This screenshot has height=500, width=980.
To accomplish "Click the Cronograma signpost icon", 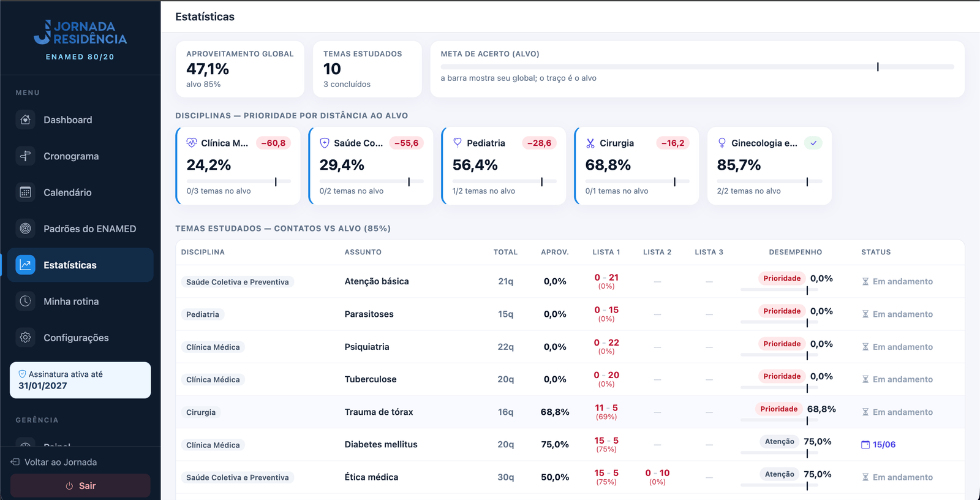I will (x=25, y=156).
